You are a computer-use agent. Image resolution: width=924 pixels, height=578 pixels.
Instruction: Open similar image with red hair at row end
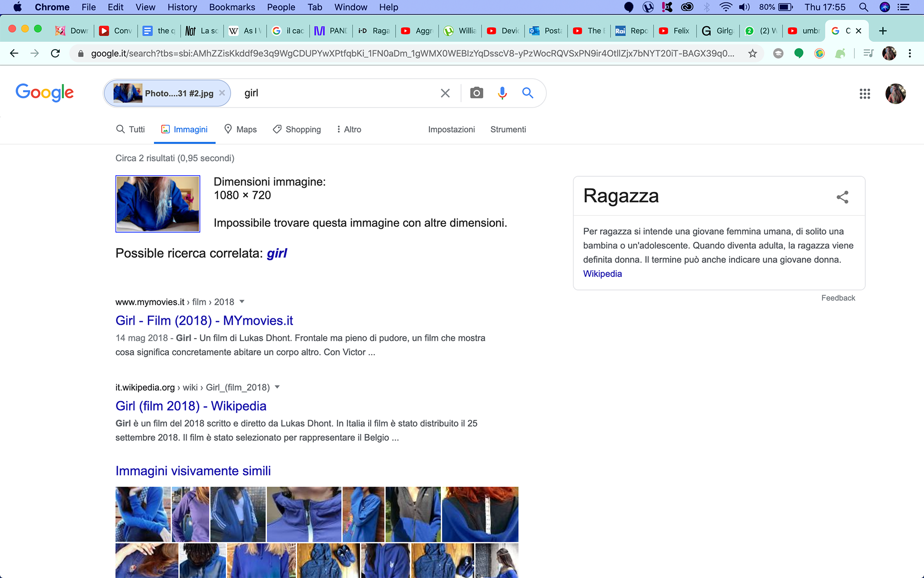click(480, 514)
